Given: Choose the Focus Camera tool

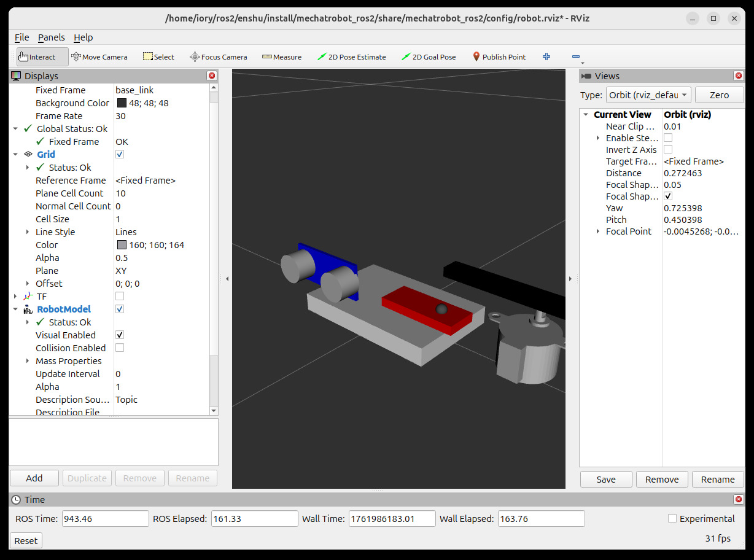Looking at the screenshot, I should coord(219,57).
